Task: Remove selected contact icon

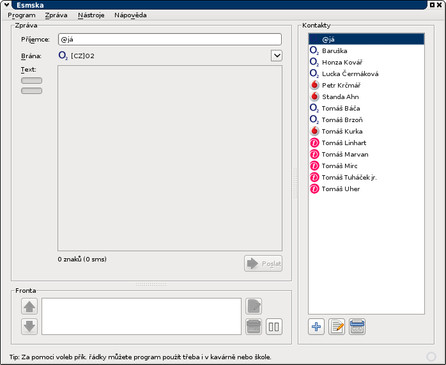Action: coord(357,327)
